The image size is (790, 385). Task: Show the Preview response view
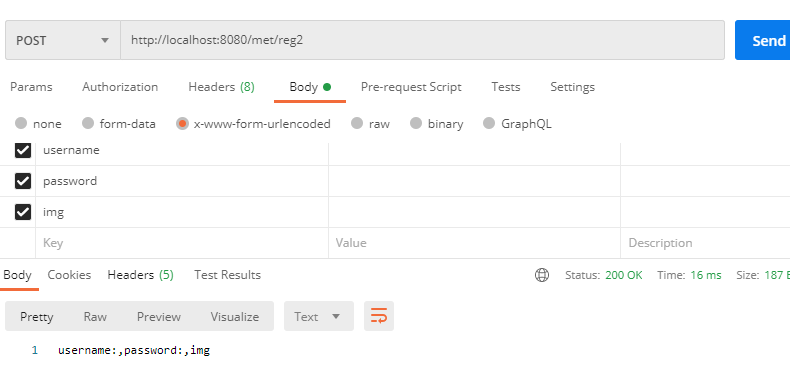[159, 316]
